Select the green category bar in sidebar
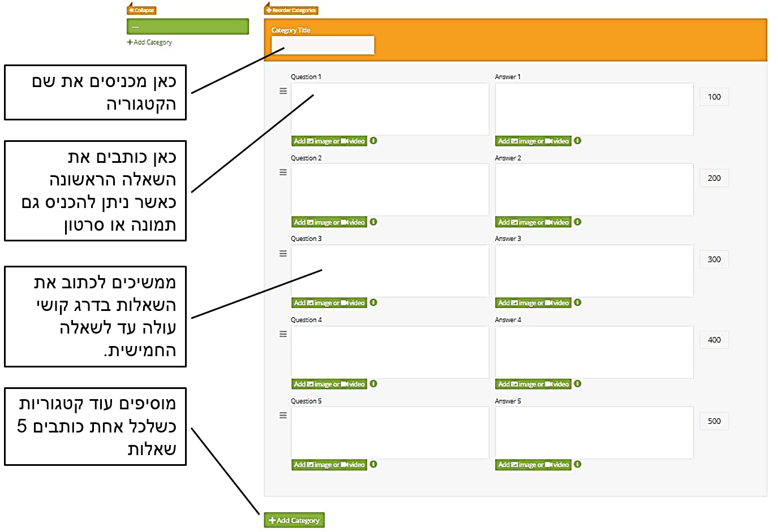Viewport: 778px width, 532px height. [187, 27]
